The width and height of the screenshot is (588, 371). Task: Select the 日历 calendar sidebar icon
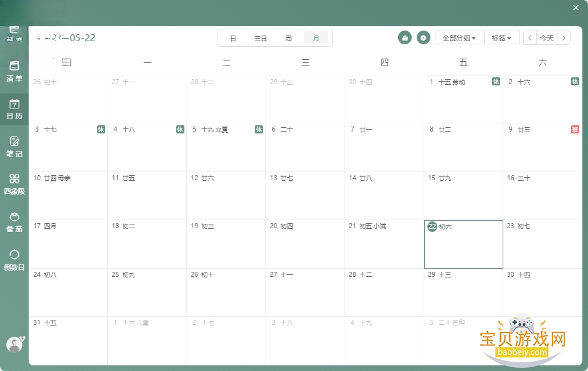tap(14, 109)
